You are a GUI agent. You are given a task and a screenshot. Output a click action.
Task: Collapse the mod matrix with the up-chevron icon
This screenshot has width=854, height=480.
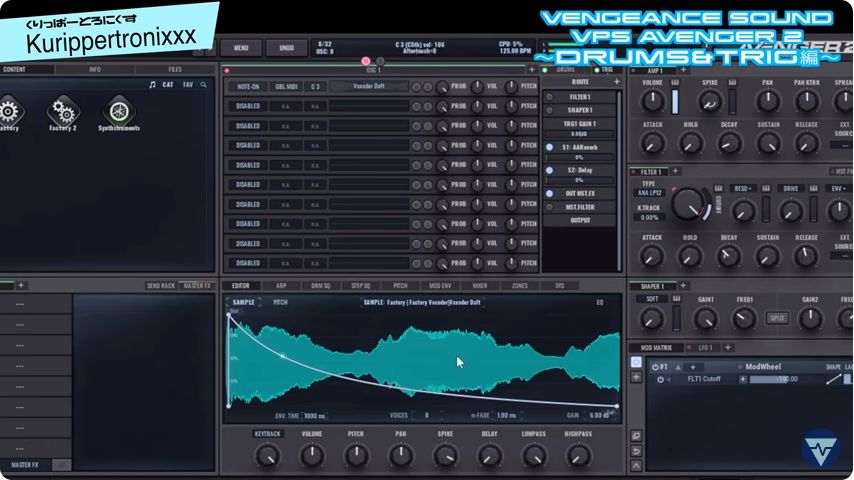[636, 466]
